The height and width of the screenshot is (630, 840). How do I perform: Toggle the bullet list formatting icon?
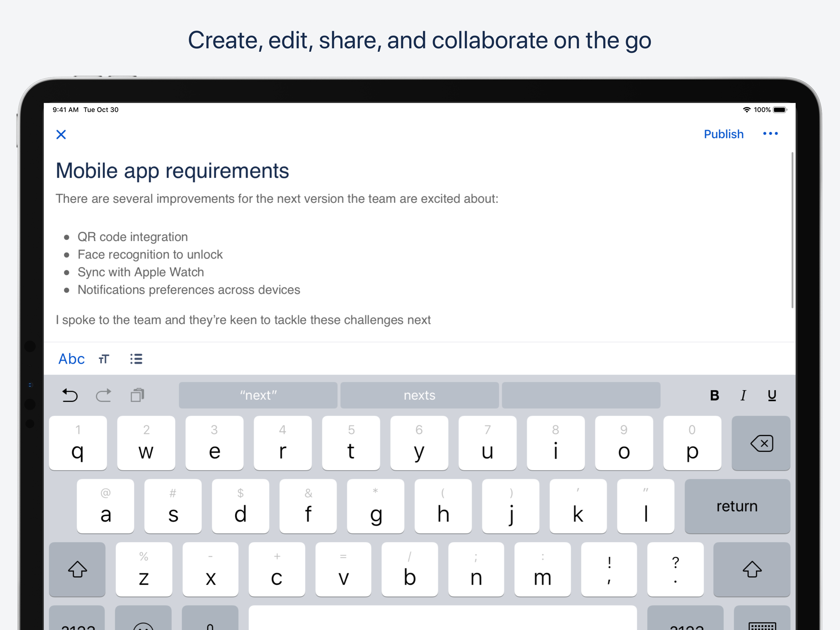click(x=136, y=359)
